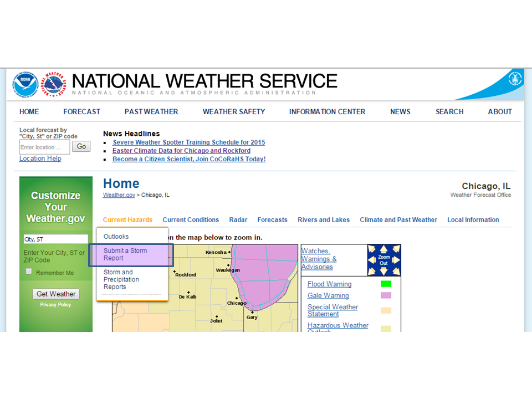Expand the Forecasts tab
The width and height of the screenshot is (532, 399).
point(273,220)
